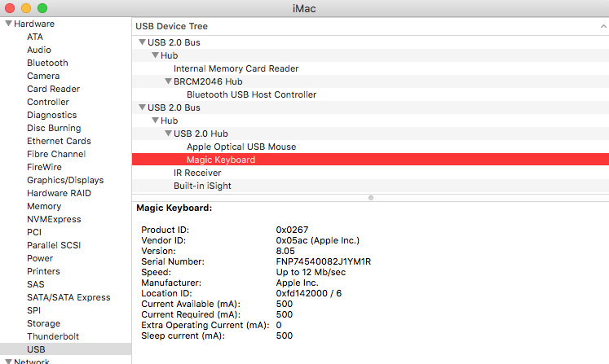Viewport: 609px width, 364px height.
Task: Select PCI in the sidebar
Action: click(x=34, y=232)
